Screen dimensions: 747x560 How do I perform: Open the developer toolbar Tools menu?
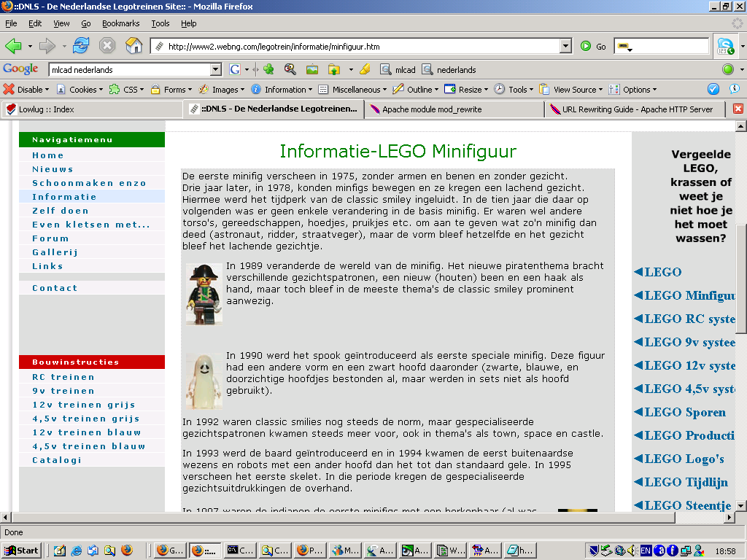point(514,90)
